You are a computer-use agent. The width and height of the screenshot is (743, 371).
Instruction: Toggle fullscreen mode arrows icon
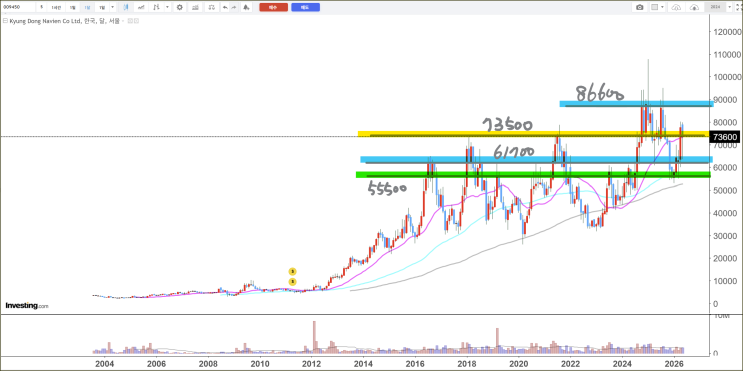coord(737,7)
